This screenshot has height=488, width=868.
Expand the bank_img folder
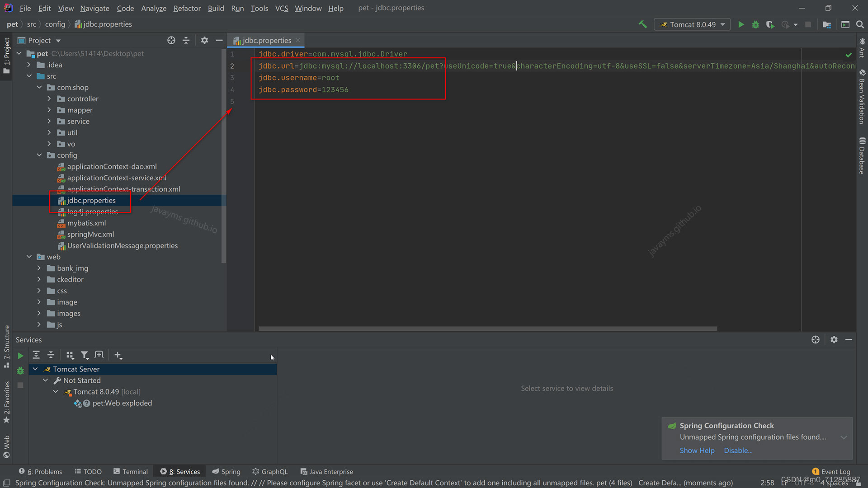39,268
